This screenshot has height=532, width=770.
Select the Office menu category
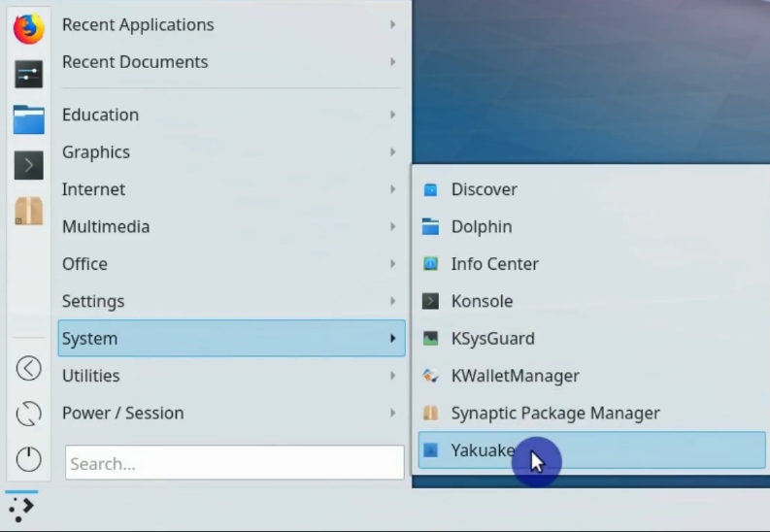coord(231,263)
